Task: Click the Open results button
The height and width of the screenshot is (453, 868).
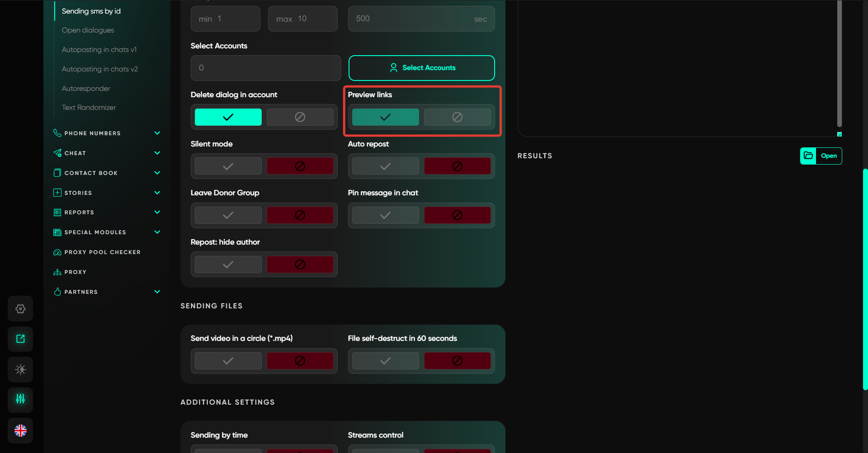Action: click(828, 156)
